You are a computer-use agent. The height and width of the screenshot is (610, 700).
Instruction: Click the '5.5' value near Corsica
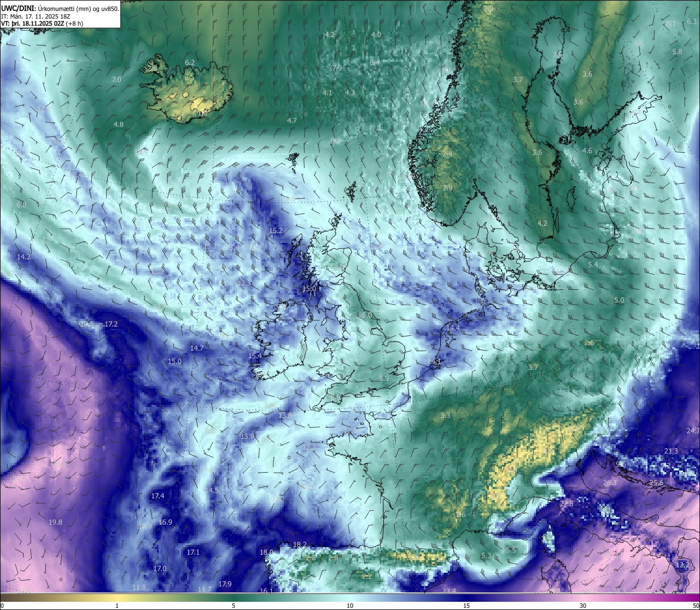(511, 550)
